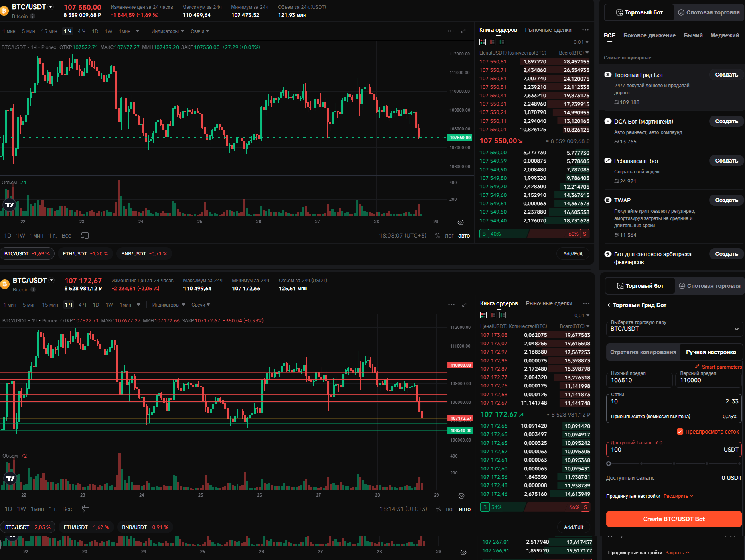Open chart settings gear on lower chart
This screenshot has width=745, height=560.
click(x=461, y=496)
